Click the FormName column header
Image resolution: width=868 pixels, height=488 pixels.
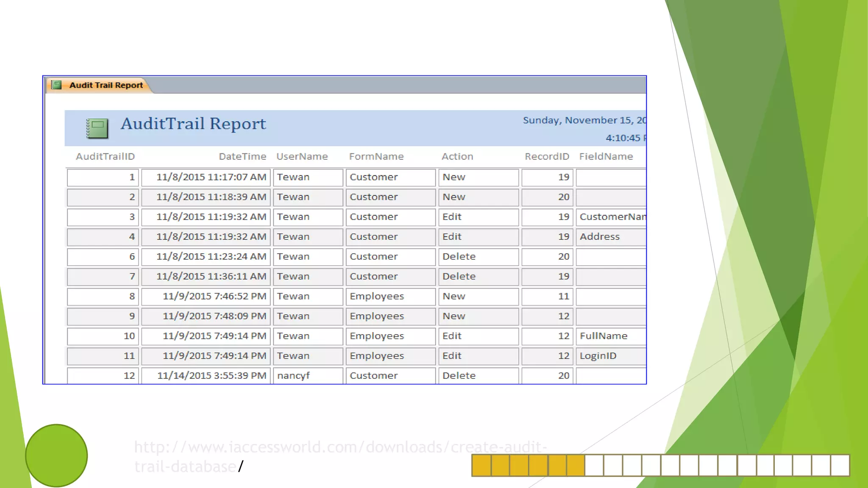(376, 157)
